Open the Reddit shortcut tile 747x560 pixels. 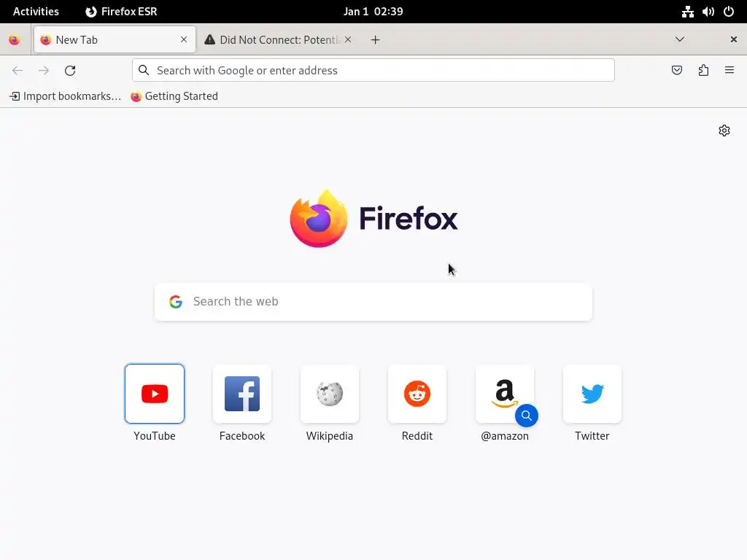(x=417, y=394)
